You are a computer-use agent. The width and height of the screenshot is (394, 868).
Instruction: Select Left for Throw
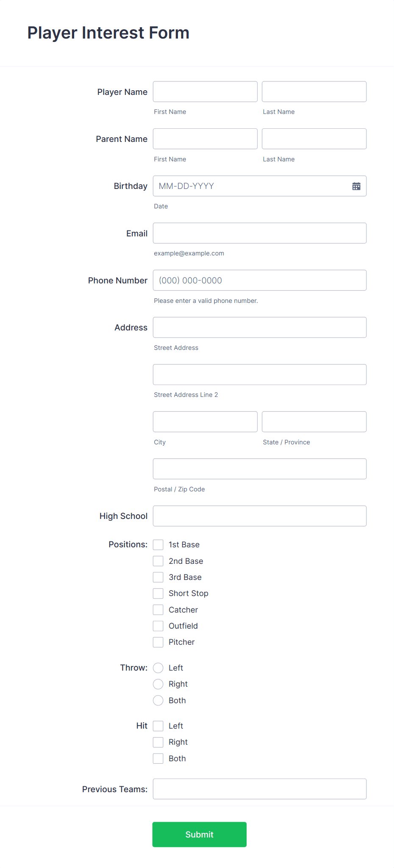158,668
